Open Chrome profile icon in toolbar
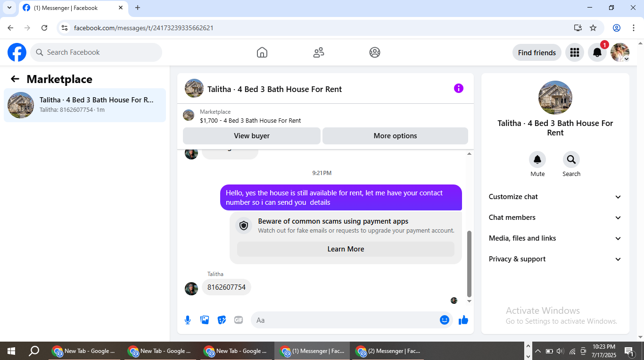 click(617, 28)
